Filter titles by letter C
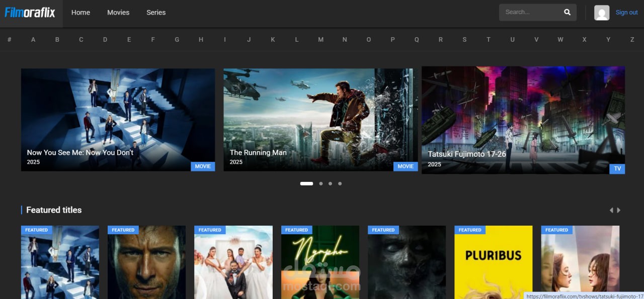This screenshot has width=644, height=299. (x=81, y=39)
